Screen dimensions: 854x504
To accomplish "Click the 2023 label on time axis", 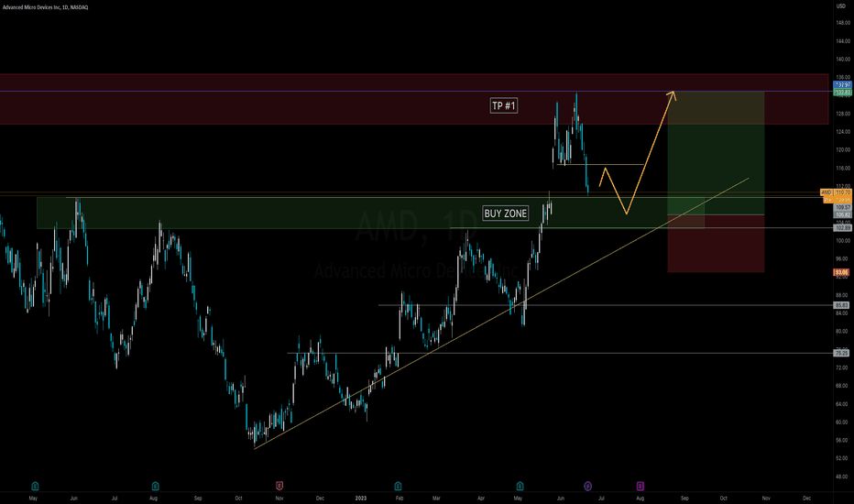I will point(360,498).
